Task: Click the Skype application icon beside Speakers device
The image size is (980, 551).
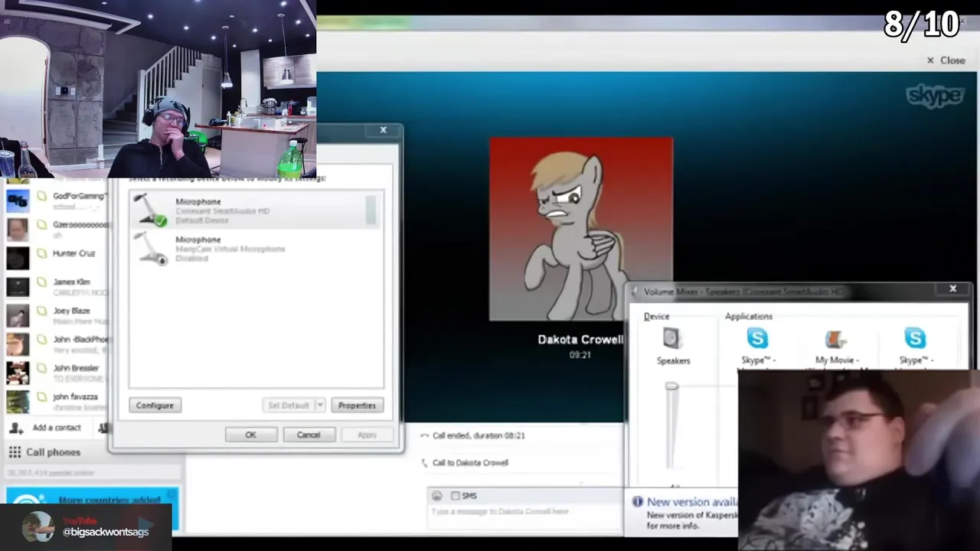Action: pyautogui.click(x=757, y=337)
